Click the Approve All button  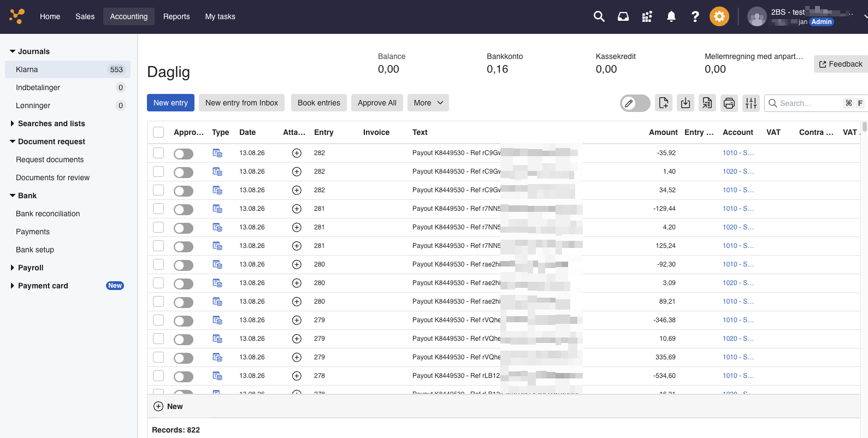(377, 103)
